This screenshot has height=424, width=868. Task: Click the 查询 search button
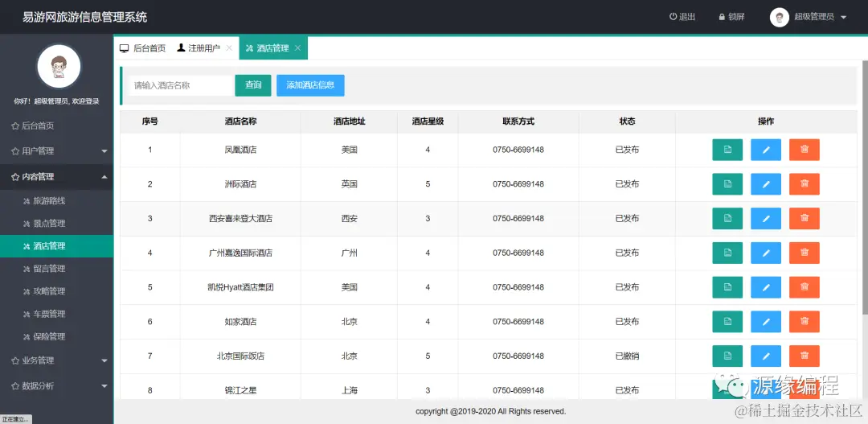tap(253, 85)
